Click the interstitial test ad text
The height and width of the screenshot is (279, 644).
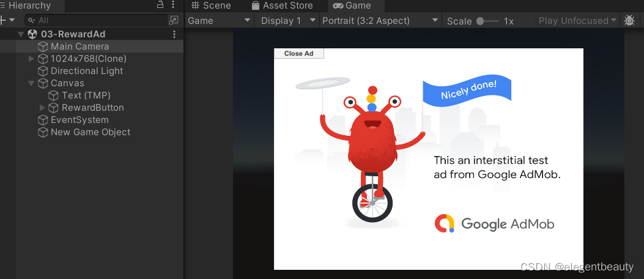point(497,167)
